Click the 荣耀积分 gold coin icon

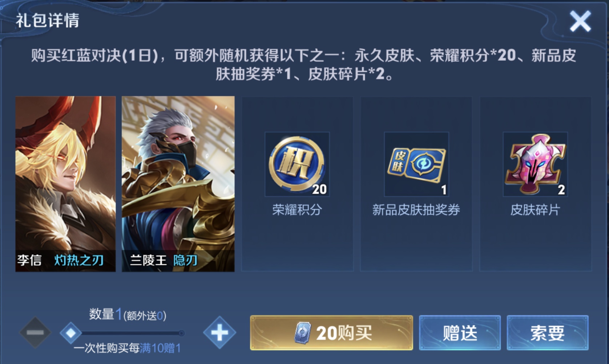[x=297, y=164]
